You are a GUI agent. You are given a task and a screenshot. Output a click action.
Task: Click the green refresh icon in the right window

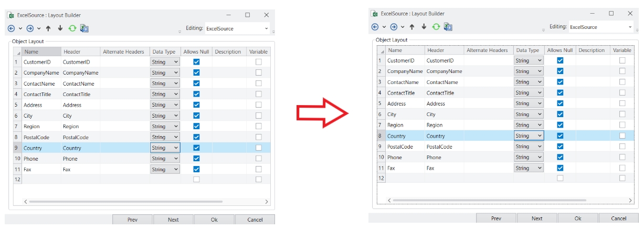(436, 27)
